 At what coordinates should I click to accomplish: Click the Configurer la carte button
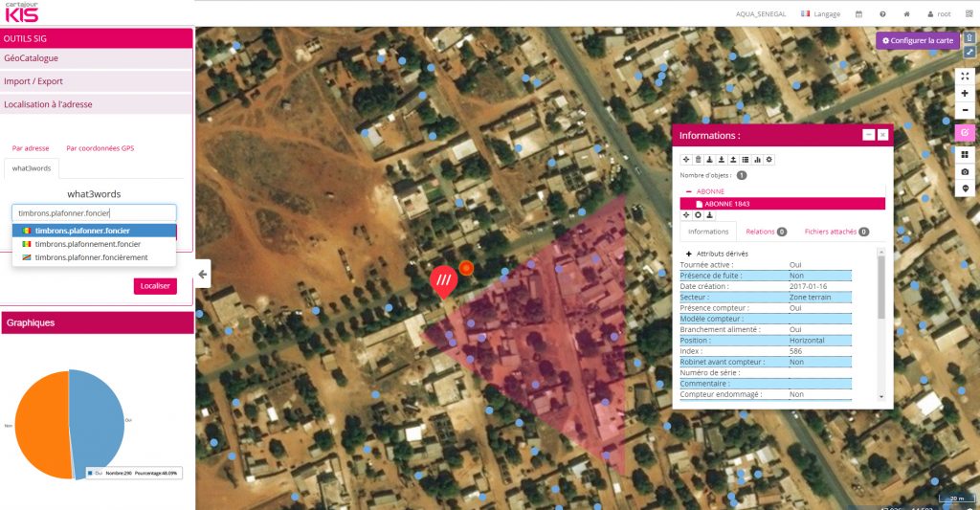(x=918, y=40)
